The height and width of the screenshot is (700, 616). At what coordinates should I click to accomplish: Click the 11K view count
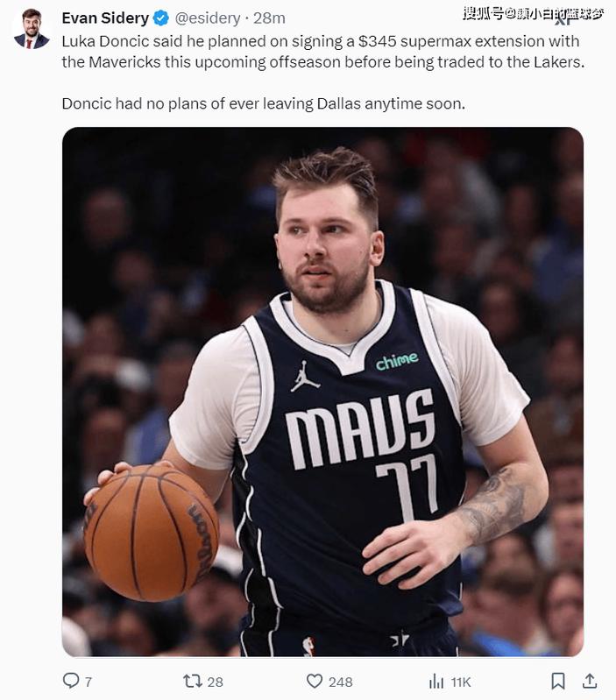click(461, 682)
